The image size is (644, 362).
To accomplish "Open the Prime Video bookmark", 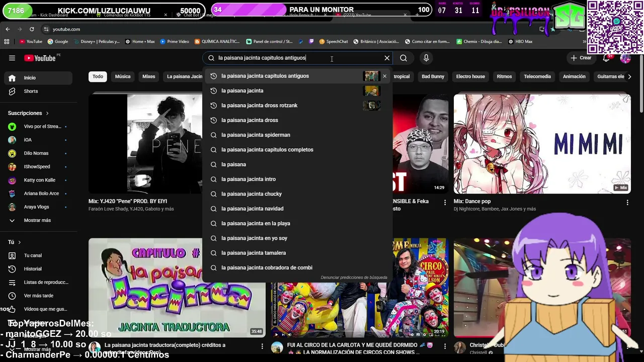I will [175, 42].
